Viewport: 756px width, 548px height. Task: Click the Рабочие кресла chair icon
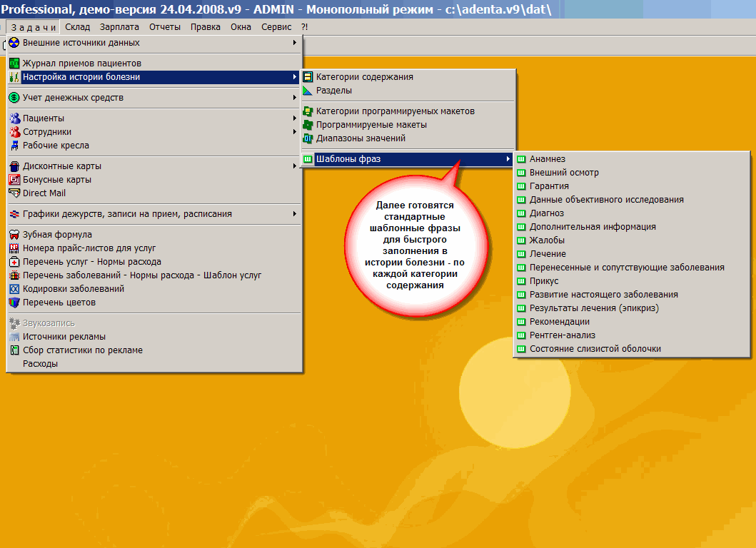[14, 146]
